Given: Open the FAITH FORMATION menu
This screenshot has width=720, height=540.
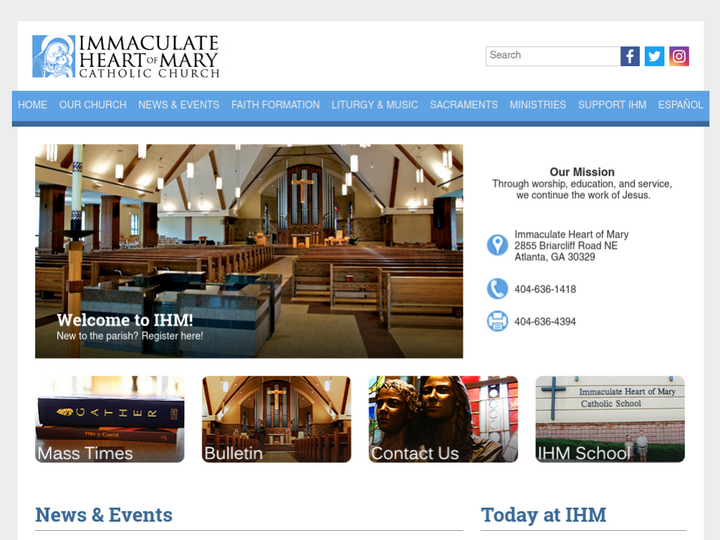Looking at the screenshot, I should [x=276, y=105].
